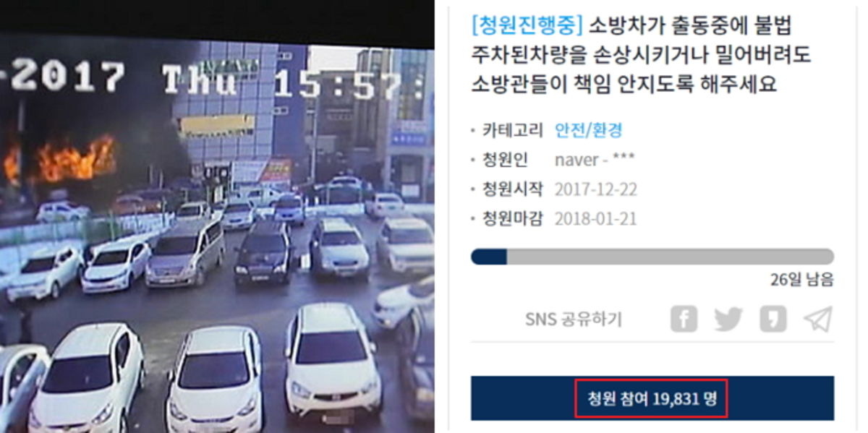Click the 청원마감 date 2018-01-21
The image size is (868, 433).
click(x=596, y=219)
